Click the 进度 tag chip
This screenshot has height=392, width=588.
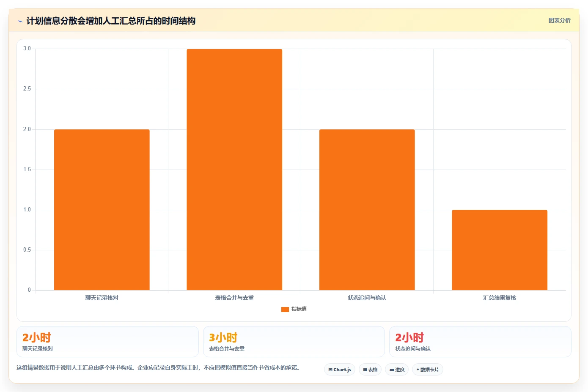[x=397, y=370]
